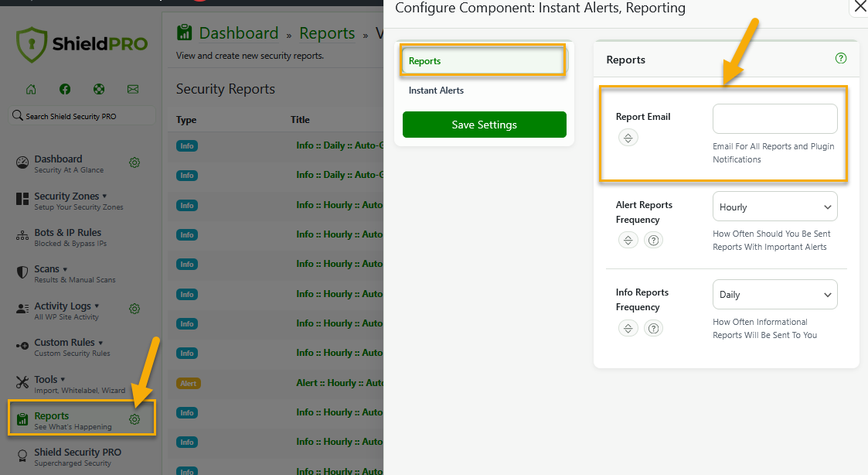The image size is (868, 475).
Task: Open the Facebook icon link
Action: click(x=65, y=89)
